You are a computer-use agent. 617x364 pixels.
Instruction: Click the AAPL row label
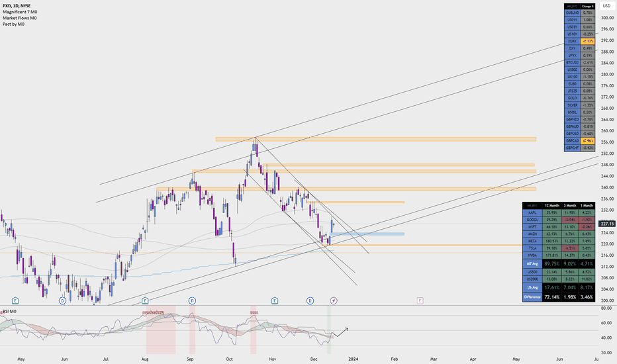point(532,212)
